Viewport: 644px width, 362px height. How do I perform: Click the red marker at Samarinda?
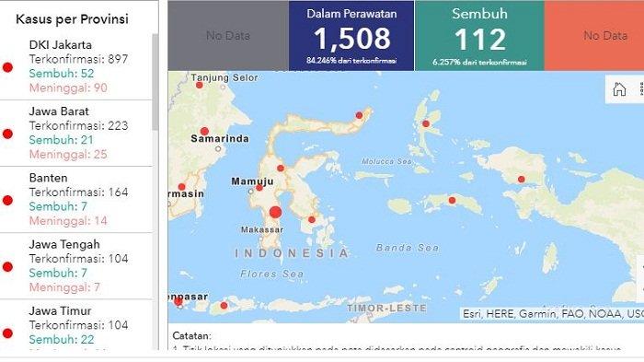[204, 131]
